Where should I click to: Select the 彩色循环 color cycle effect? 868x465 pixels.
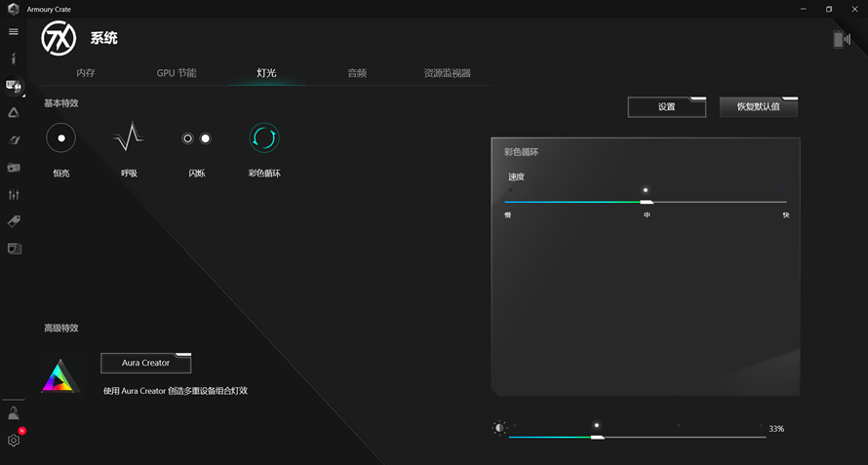264,137
